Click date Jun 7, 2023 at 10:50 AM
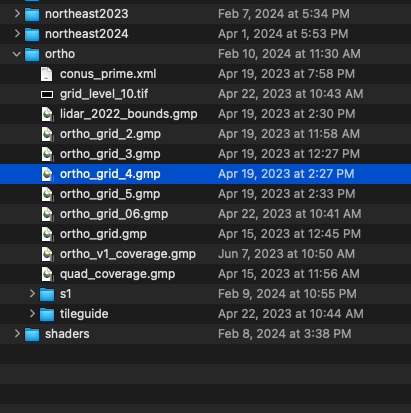The height and width of the screenshot is (413, 411). coord(286,254)
